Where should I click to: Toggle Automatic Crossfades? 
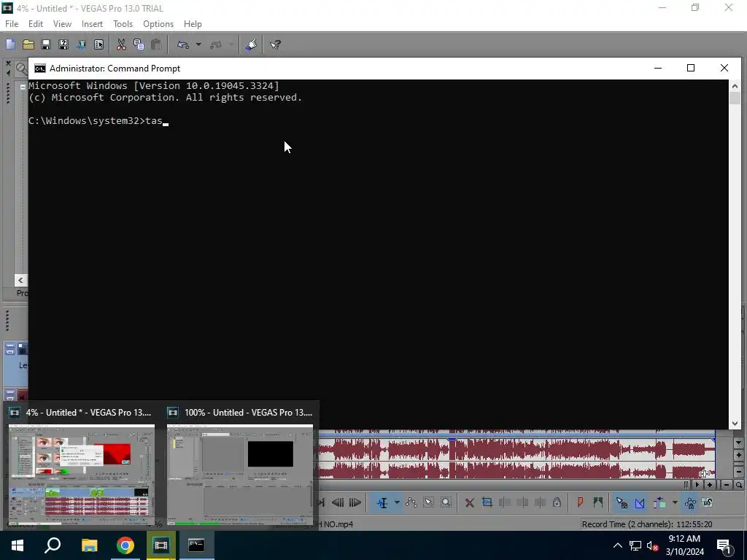click(640, 502)
